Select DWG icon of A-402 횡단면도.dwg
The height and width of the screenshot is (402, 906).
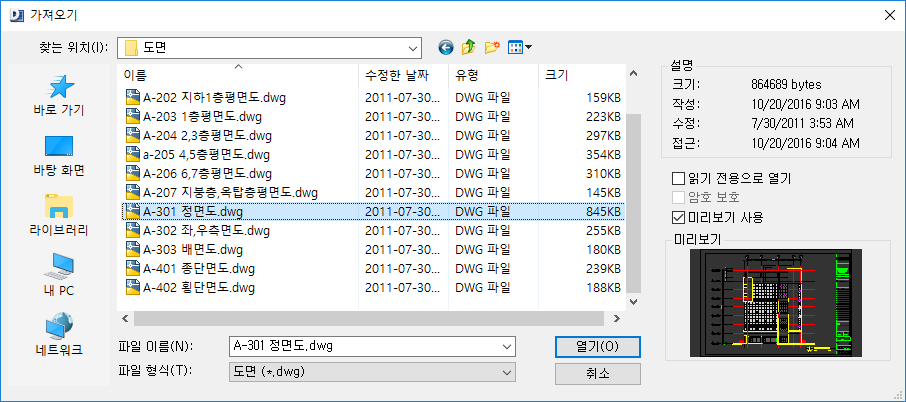pos(133,287)
